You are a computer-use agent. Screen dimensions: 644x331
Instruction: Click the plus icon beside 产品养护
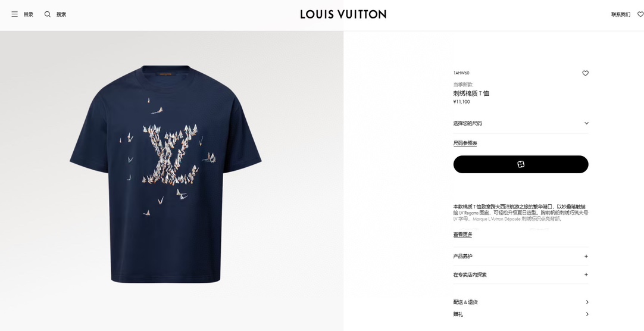(x=586, y=256)
